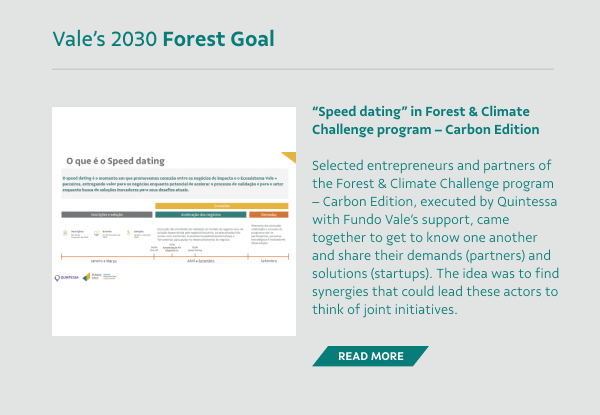Click the yellow Conexões bar

point(222,206)
